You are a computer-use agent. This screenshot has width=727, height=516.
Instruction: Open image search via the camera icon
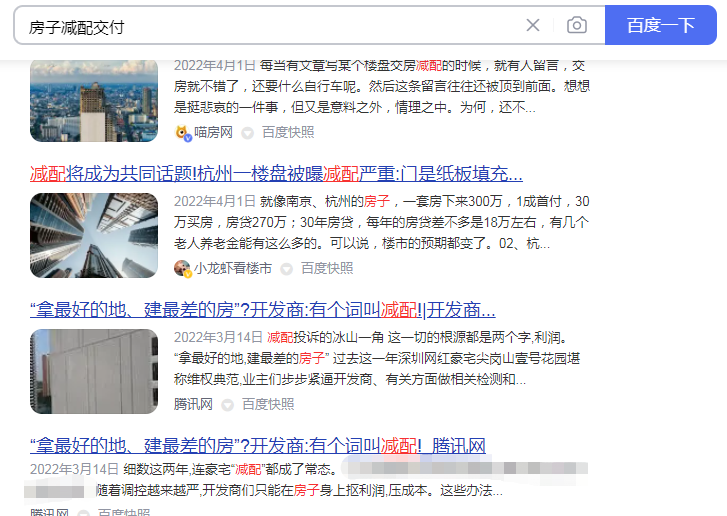[x=577, y=25]
